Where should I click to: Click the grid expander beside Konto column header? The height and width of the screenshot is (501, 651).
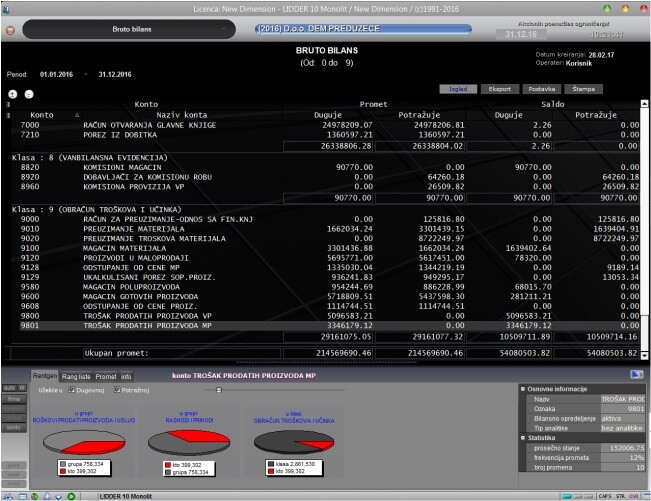click(8, 115)
